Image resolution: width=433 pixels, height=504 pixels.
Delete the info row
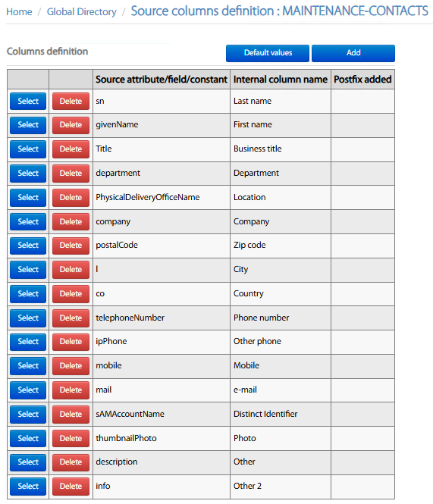(x=71, y=487)
